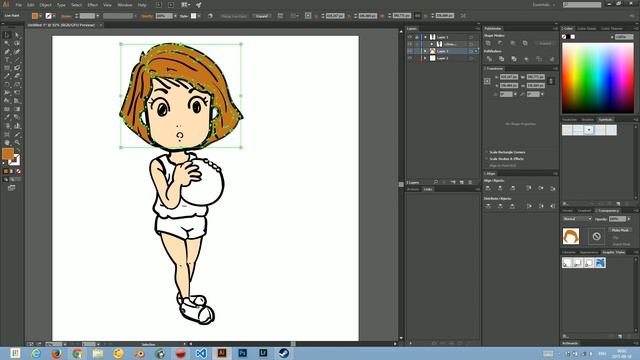This screenshot has width=640, height=360.
Task: Toggle visibility of the bottom layer
Action: tap(409, 58)
